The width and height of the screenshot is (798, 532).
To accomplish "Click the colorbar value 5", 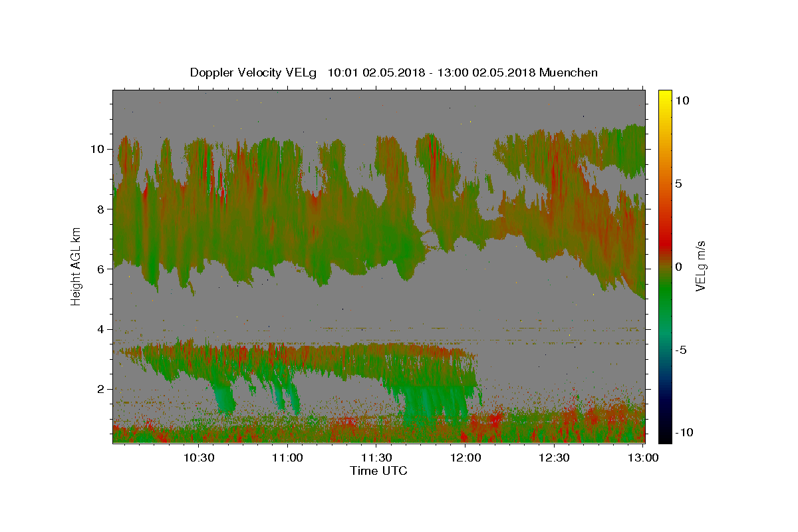I will 678,184.
